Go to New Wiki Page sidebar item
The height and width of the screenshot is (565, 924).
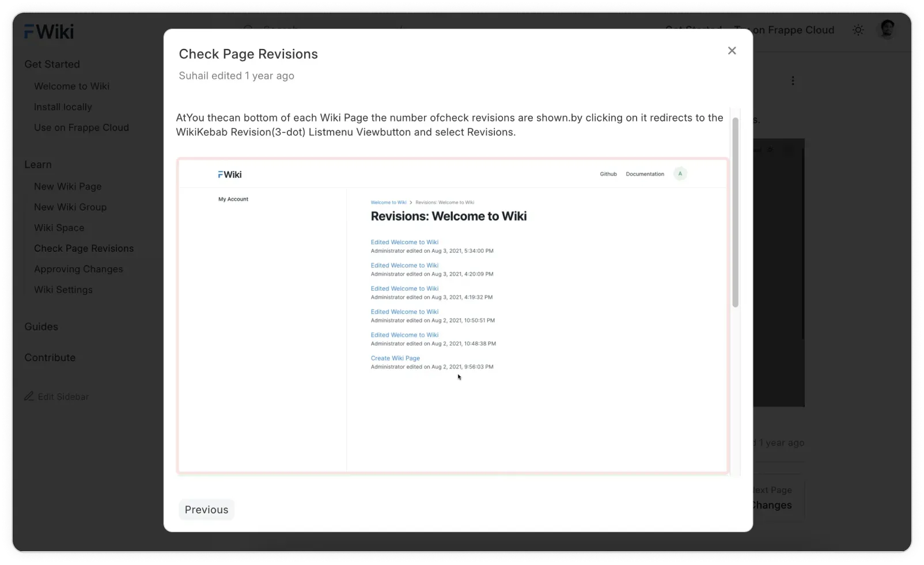point(67,186)
